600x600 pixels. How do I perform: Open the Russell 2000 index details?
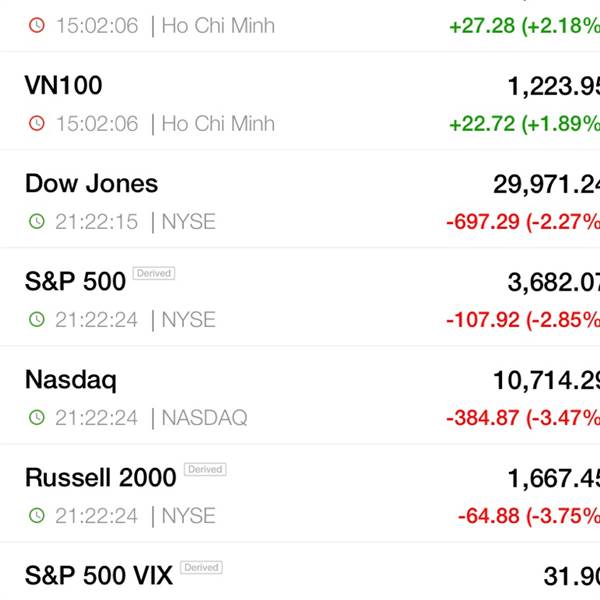coord(300,493)
